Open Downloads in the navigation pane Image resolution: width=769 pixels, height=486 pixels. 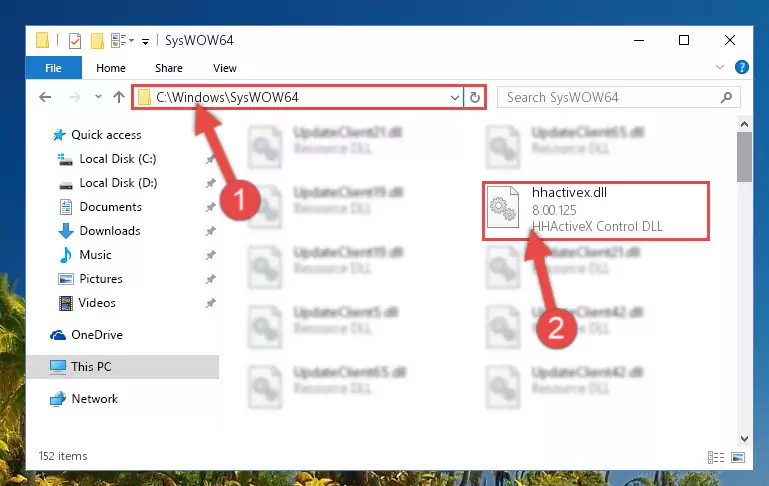pos(109,231)
